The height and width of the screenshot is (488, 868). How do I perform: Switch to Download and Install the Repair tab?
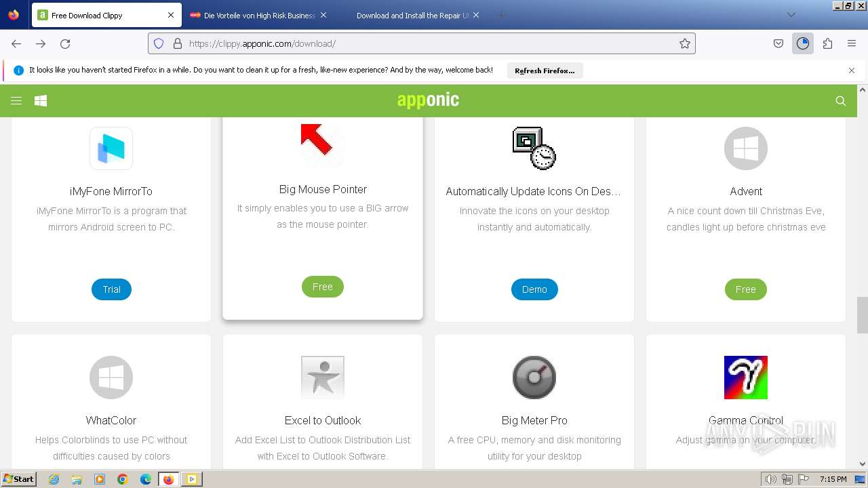click(x=413, y=15)
